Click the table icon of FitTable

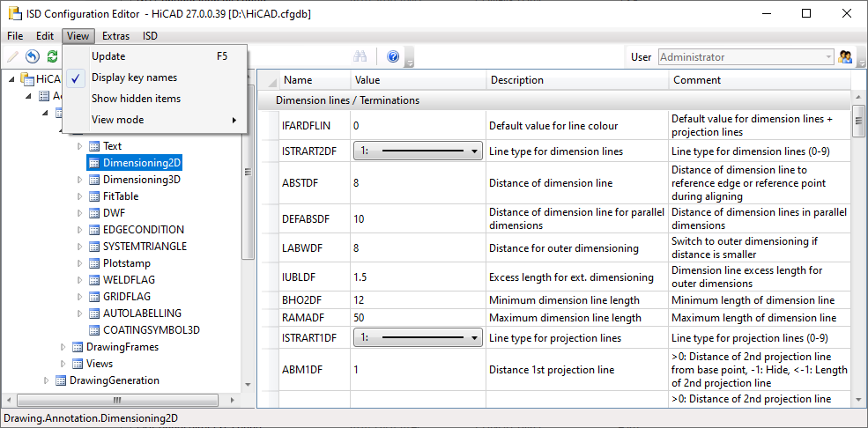(94, 196)
